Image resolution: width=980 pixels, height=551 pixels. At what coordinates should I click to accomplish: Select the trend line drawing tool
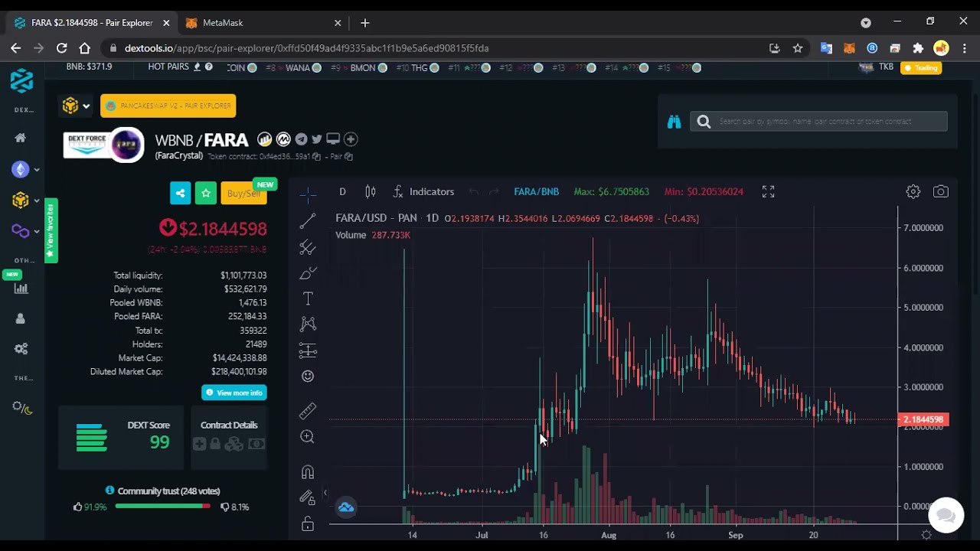(308, 221)
